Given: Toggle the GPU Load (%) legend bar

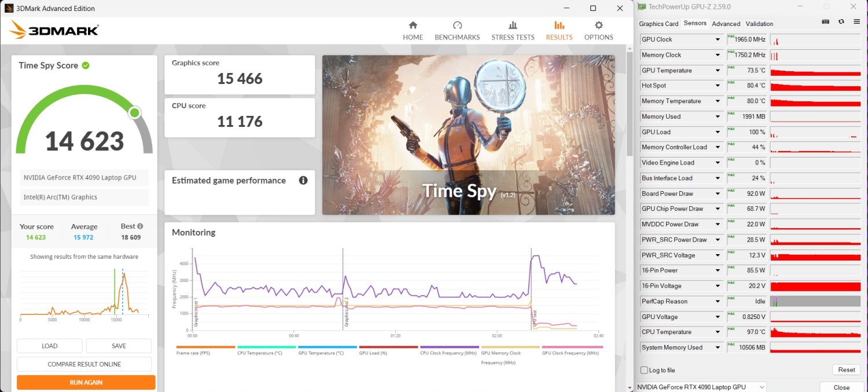Looking at the screenshot, I should coord(388,347).
